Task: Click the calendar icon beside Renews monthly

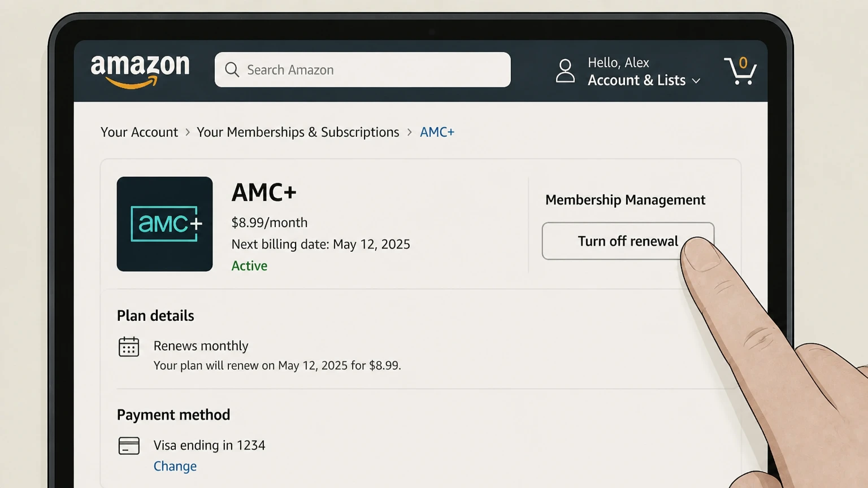Action: point(129,347)
